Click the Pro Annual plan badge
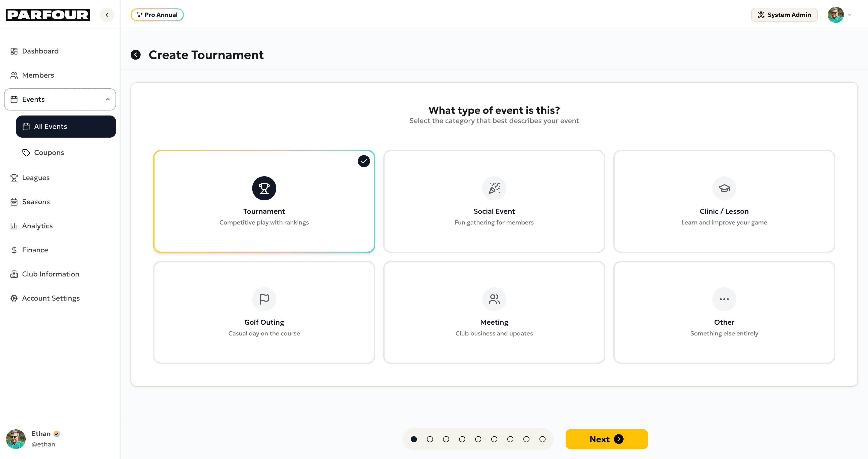This screenshot has width=868, height=459. pos(157,15)
